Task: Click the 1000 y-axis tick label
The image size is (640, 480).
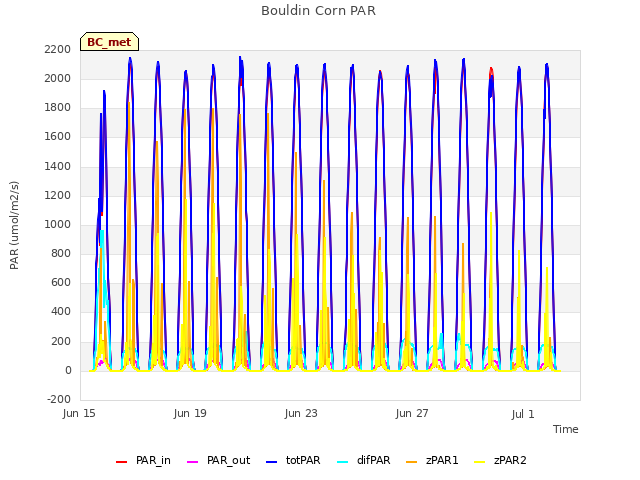Action: pos(58,224)
